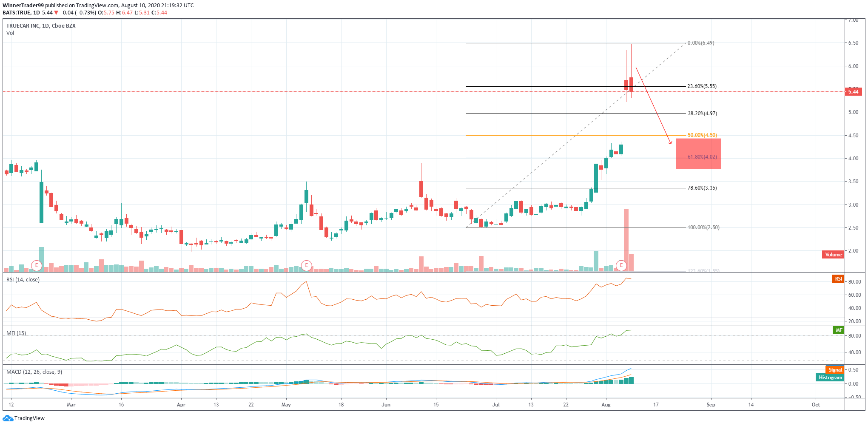Click the Oct label on time axis
The height and width of the screenshot is (426, 868).
pyautogui.click(x=816, y=405)
